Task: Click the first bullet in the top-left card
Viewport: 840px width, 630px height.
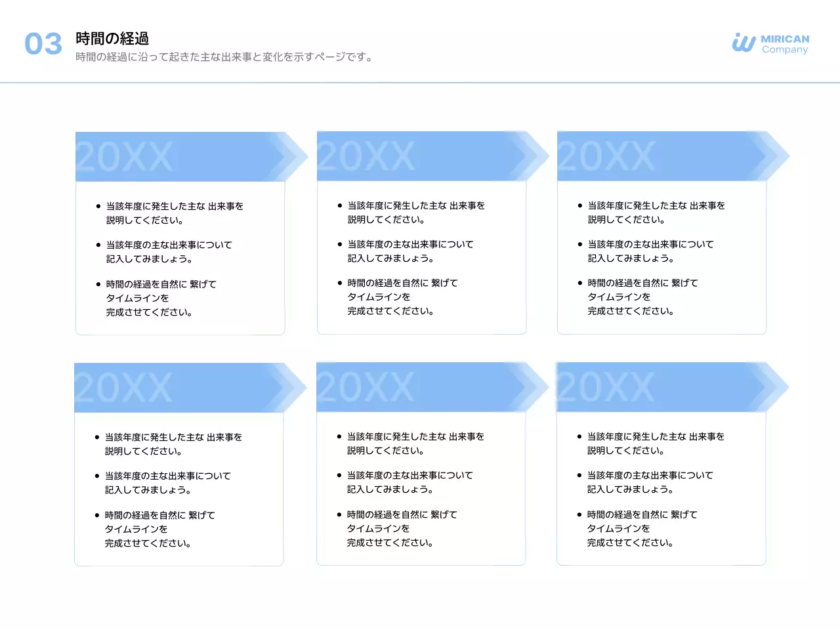Action: pyautogui.click(x=174, y=213)
